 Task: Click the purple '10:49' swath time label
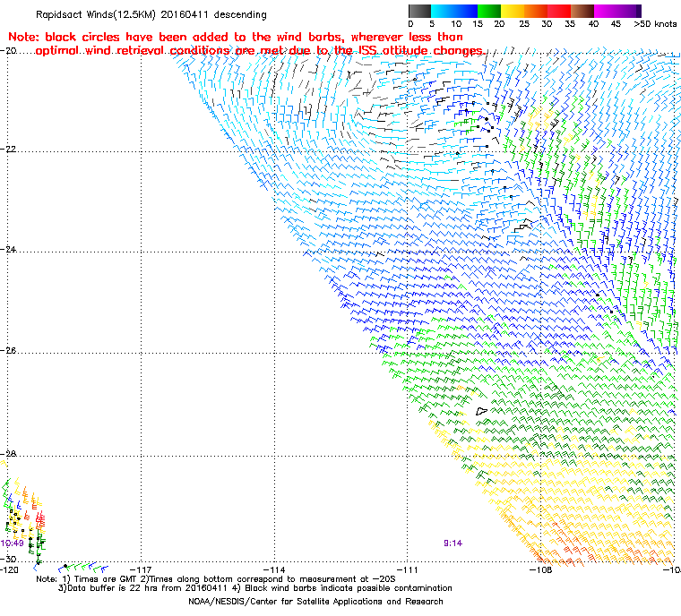tap(12, 543)
